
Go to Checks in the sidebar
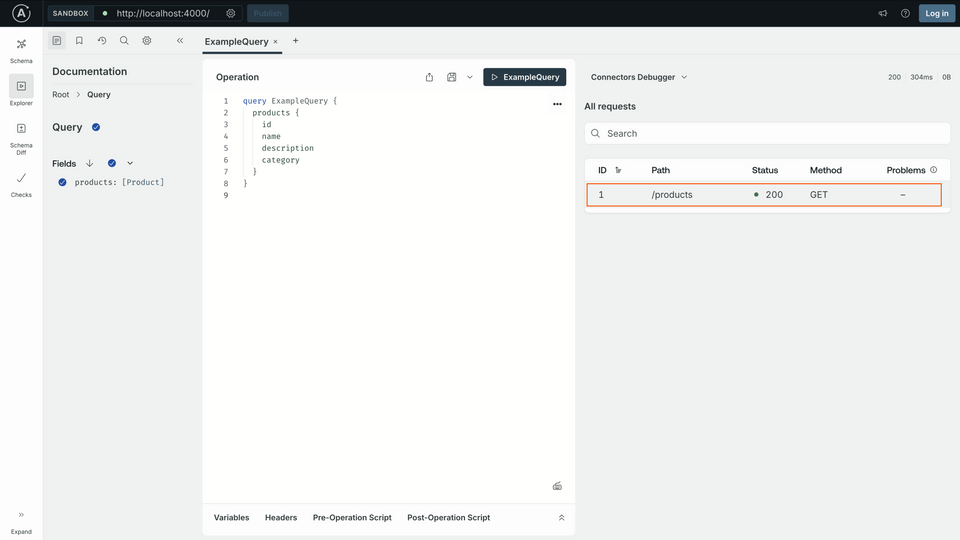pyautogui.click(x=21, y=183)
